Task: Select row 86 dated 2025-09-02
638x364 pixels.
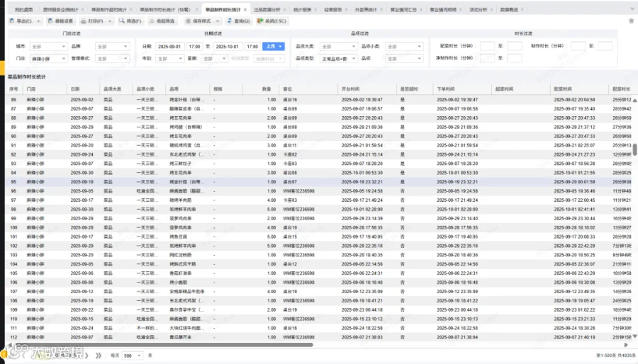Action: 318,100
